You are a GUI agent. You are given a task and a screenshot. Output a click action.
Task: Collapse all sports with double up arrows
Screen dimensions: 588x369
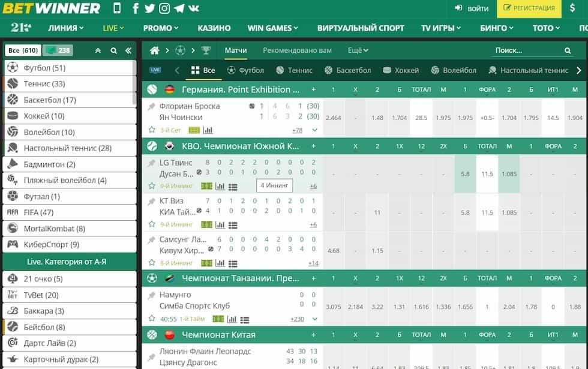point(98,50)
